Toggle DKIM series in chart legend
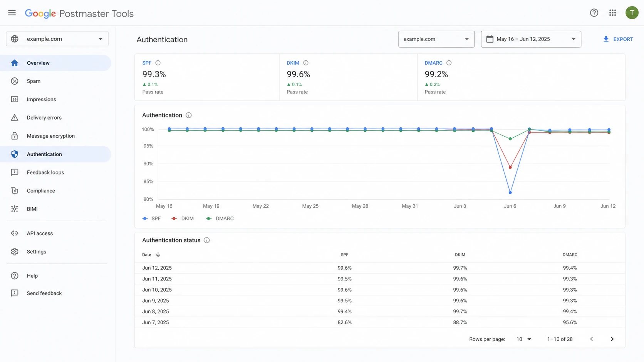Viewport: 644px width, 362px height. click(x=183, y=219)
